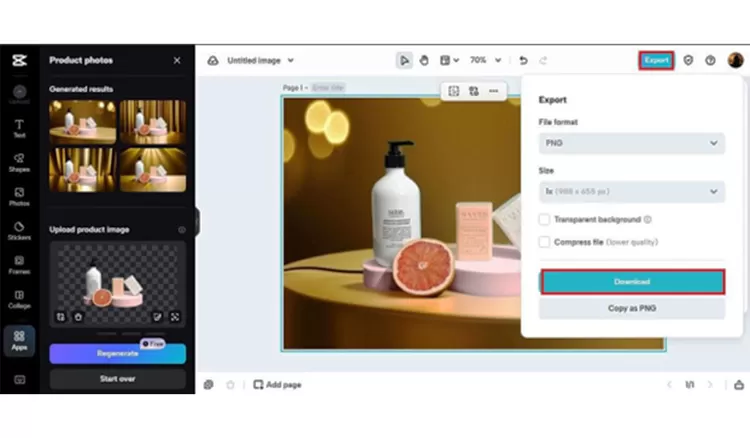Open the Shapes panel
750x438 pixels.
click(19, 163)
